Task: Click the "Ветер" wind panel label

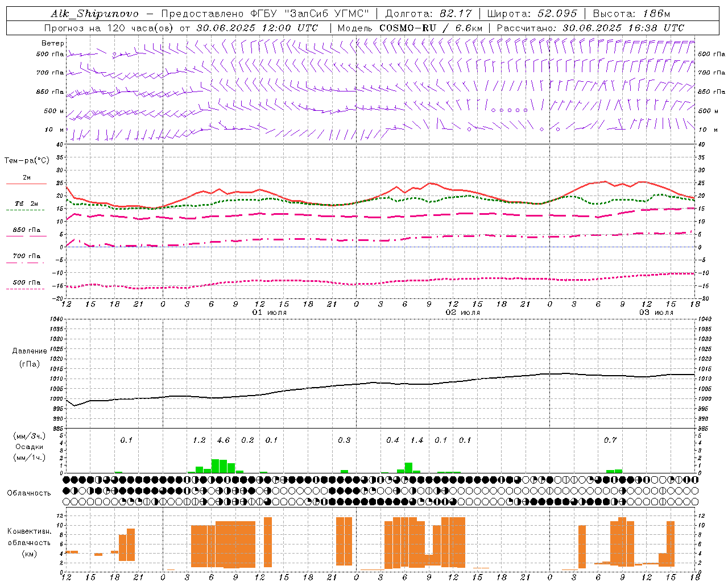Action: point(53,43)
